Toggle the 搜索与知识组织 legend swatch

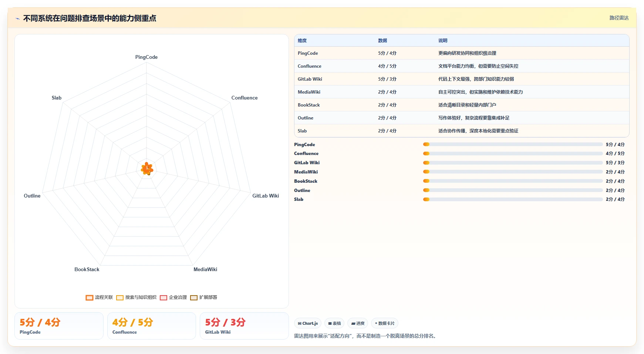click(120, 298)
